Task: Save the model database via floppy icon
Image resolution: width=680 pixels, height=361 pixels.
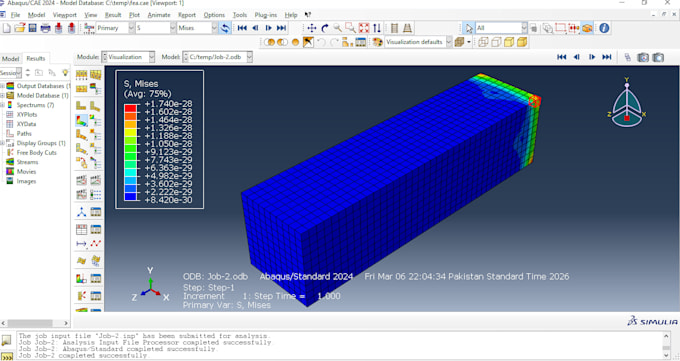Action: tap(33, 28)
